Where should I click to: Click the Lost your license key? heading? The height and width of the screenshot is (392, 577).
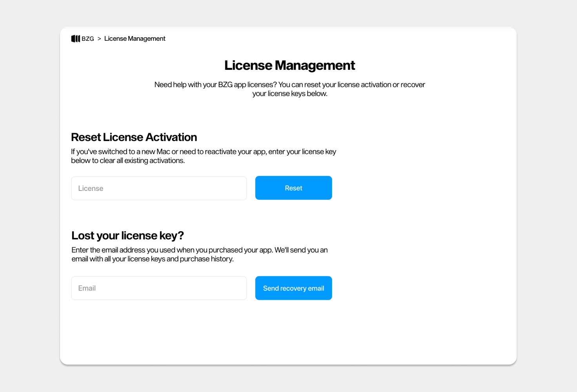click(x=127, y=236)
